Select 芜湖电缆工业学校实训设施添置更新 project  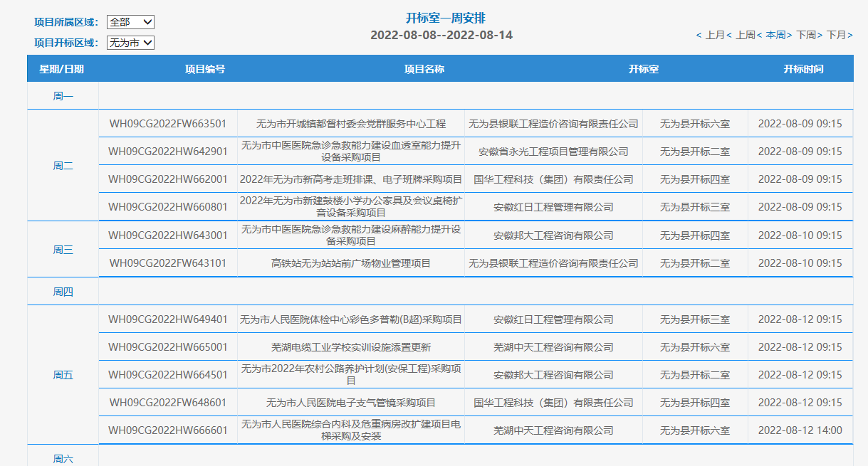pyautogui.click(x=351, y=347)
